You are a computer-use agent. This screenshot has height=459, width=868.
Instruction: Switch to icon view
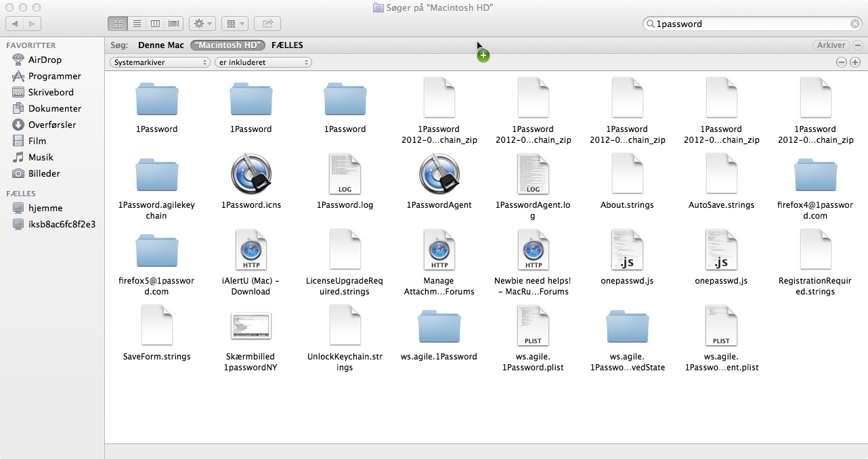[118, 24]
